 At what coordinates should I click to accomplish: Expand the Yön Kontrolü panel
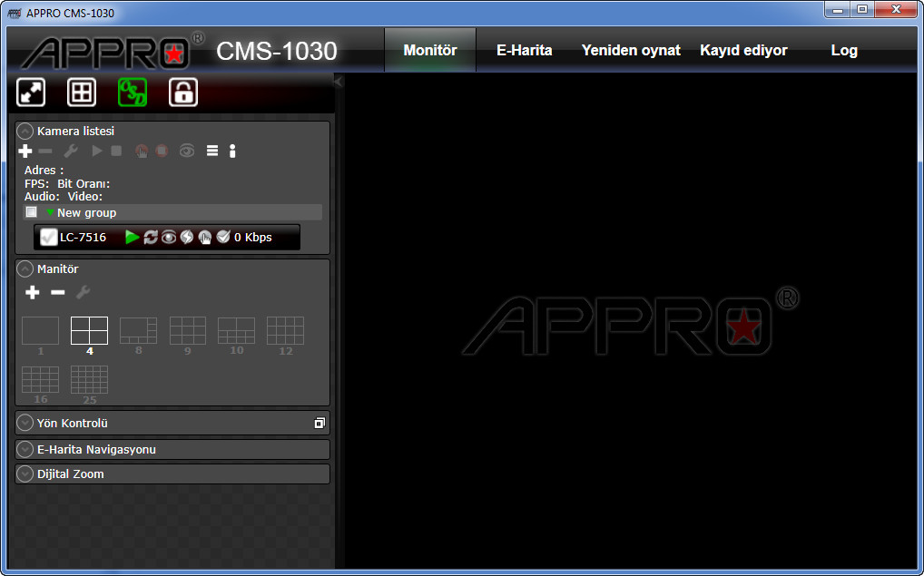(25, 423)
